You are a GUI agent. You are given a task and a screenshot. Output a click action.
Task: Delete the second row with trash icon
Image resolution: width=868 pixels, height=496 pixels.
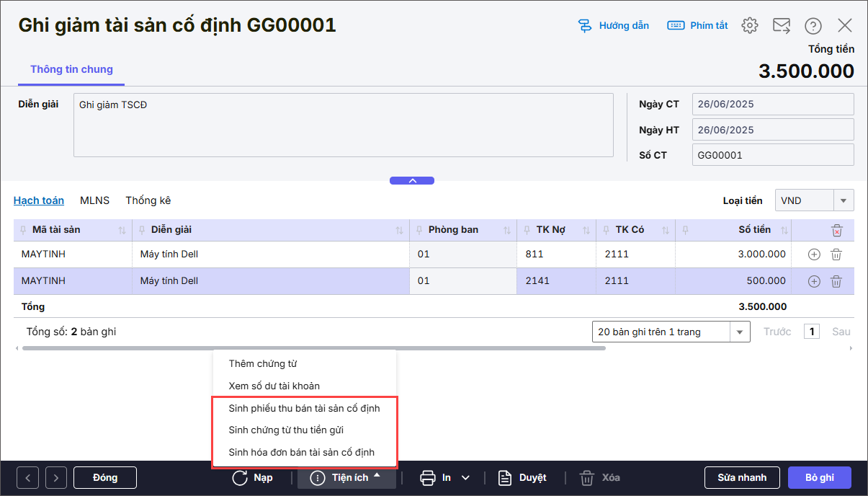pos(836,281)
